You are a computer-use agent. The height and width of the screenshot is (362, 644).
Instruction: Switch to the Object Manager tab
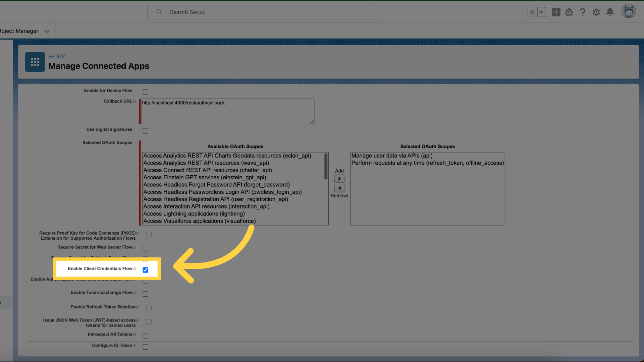[18, 31]
